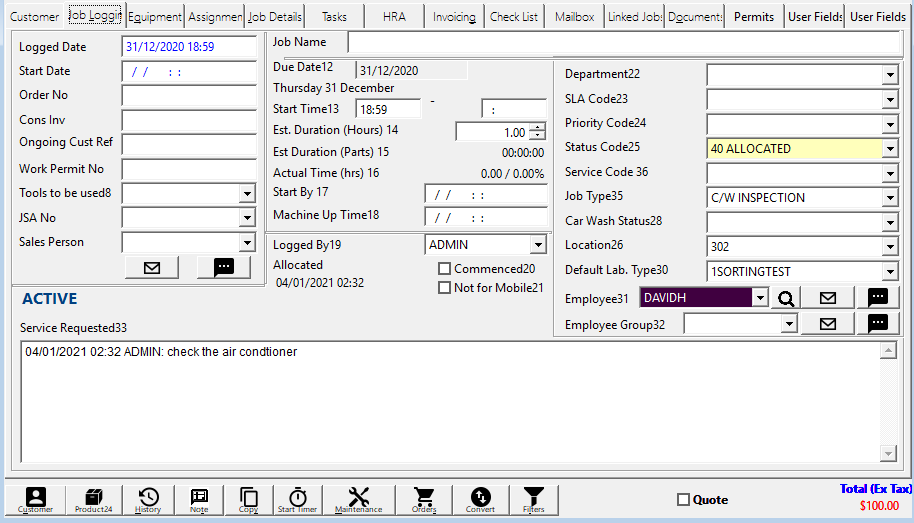This screenshot has height=523, width=914.
Task: Open the History toolbar icon
Action: pos(148,499)
